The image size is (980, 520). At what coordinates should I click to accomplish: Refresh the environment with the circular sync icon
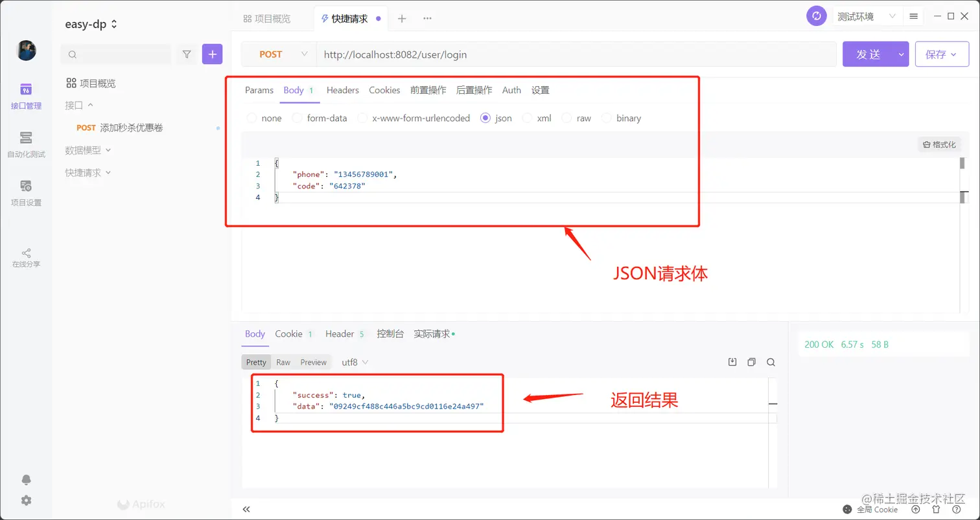[x=816, y=16]
